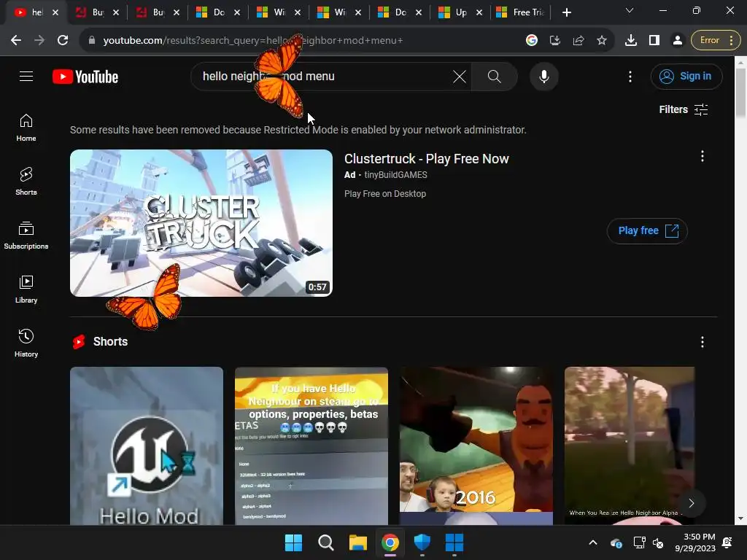Open the taskbar clock showing 3:50 PM

[x=695, y=542]
